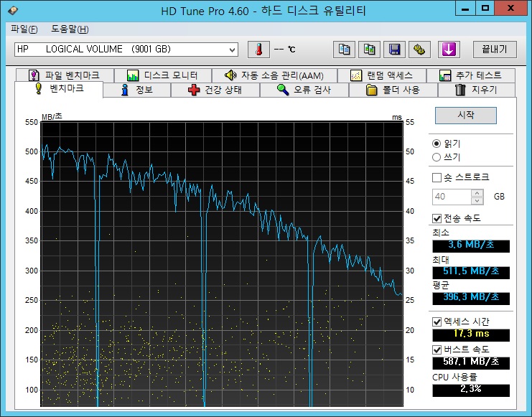Click the thermometer temperature icon

258,50
